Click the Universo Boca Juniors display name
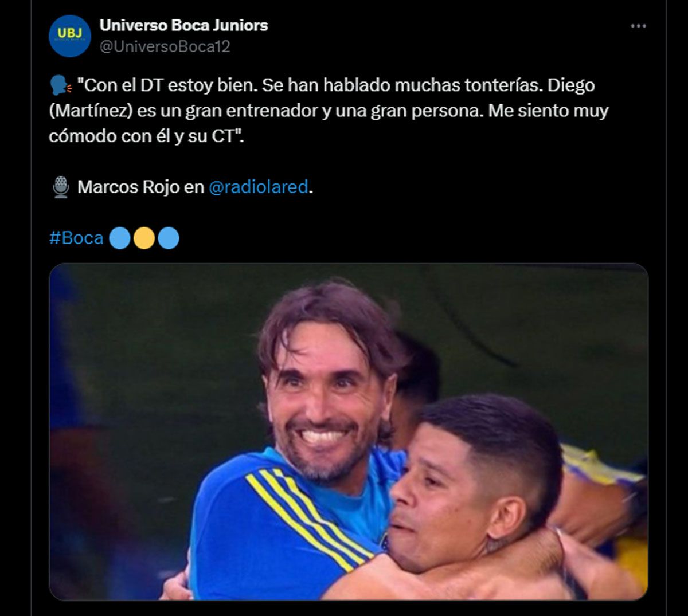This screenshot has width=688, height=616. (x=183, y=25)
